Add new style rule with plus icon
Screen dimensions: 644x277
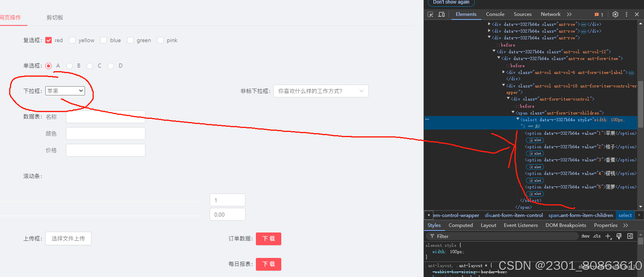608,236
